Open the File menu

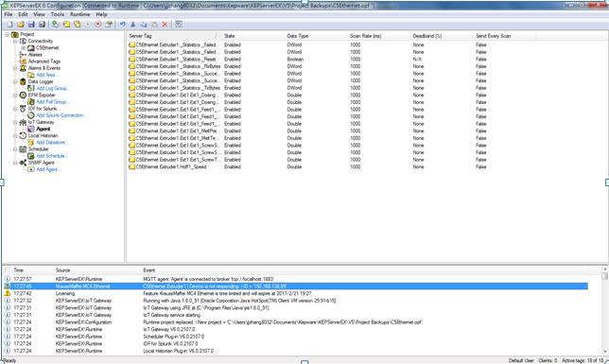pos(9,14)
